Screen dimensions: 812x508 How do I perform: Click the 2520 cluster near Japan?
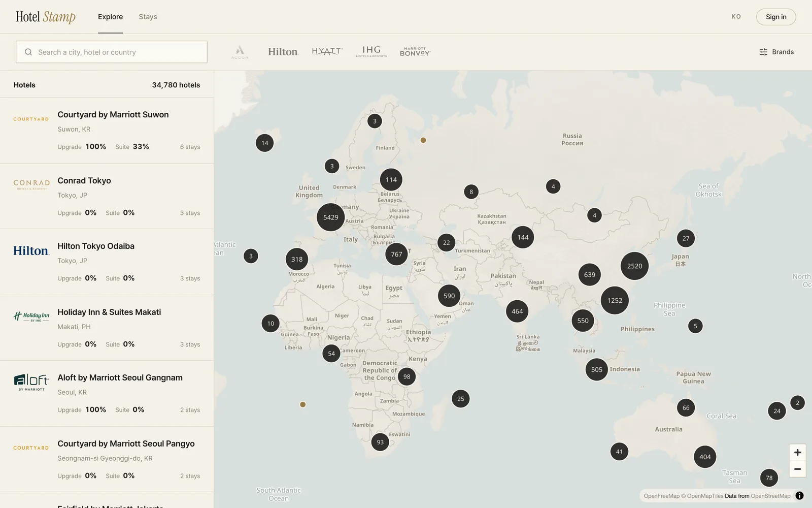coord(634,266)
